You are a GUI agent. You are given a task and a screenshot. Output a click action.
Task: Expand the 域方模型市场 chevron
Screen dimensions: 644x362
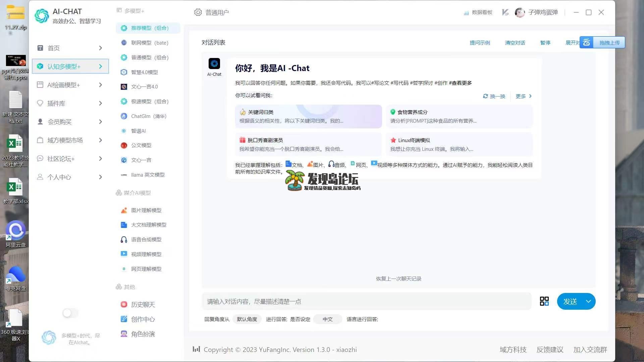[x=100, y=140]
